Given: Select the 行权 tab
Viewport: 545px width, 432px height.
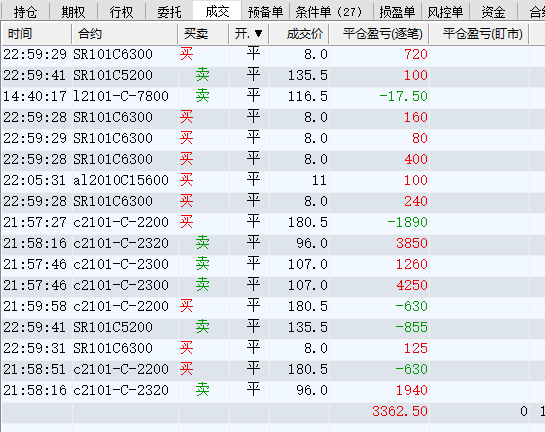Looking at the screenshot, I should (x=121, y=12).
